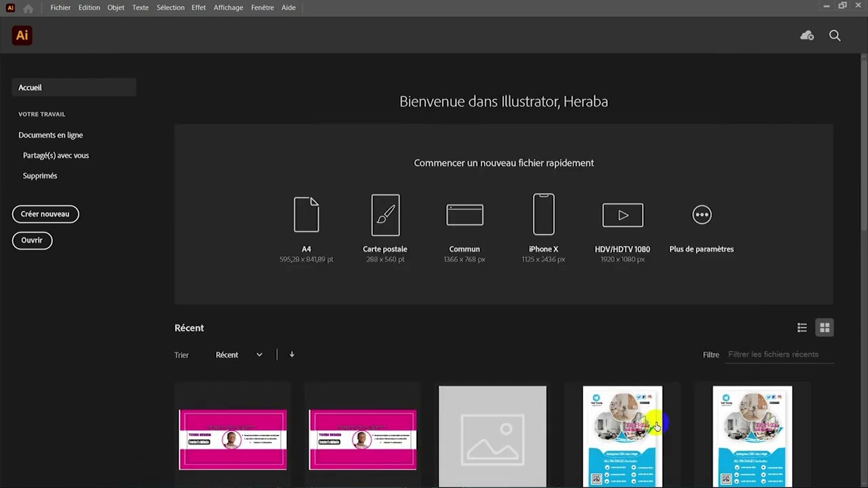Viewport: 868px width, 488px height.
Task: Open the Récent sort dropdown
Action: coord(239,354)
